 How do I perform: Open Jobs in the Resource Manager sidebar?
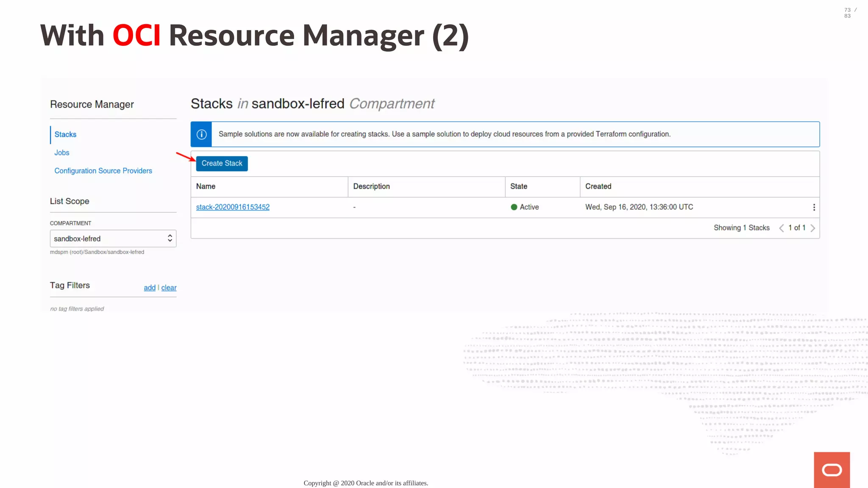point(61,152)
